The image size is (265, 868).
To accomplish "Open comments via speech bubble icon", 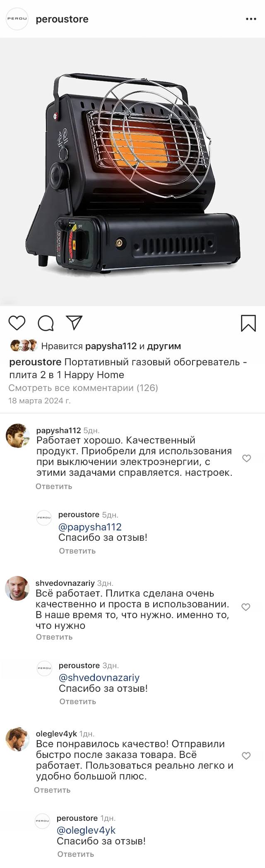I will [x=46, y=323].
